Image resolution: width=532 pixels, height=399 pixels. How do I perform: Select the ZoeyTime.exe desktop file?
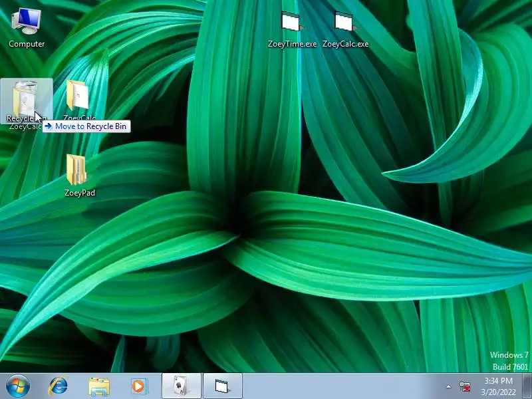pyautogui.click(x=292, y=29)
